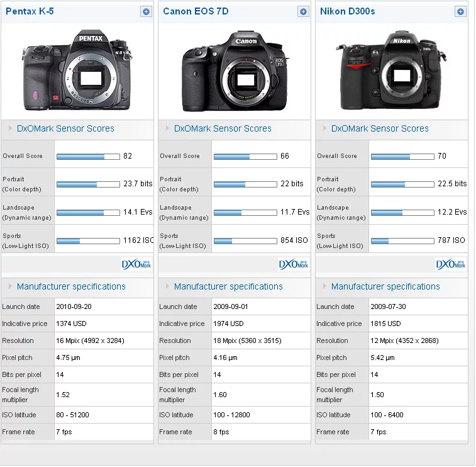The image size is (476, 467).
Task: Open the Pentax K-5 title link
Action: click(x=30, y=11)
